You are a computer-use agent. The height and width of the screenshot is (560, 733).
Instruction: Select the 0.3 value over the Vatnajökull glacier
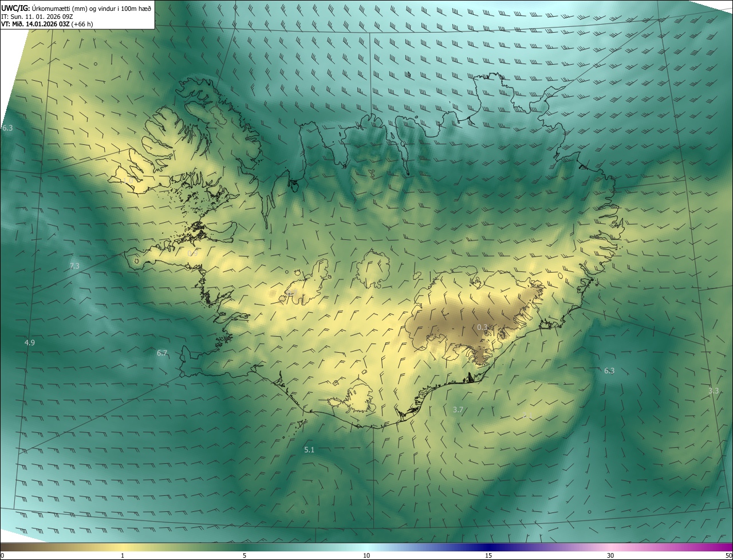tap(482, 327)
